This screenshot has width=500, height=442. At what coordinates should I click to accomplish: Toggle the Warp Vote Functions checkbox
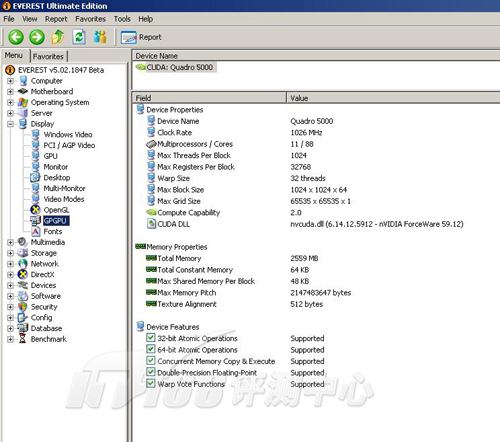click(151, 383)
